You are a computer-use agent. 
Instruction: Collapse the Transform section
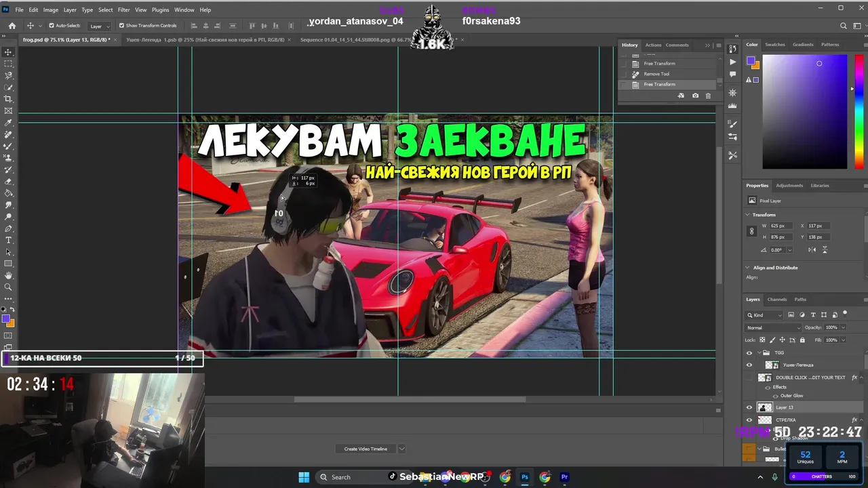click(748, 215)
